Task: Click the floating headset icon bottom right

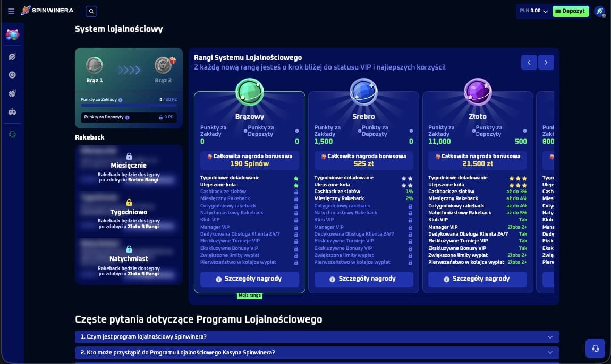Action: [x=595, y=348]
